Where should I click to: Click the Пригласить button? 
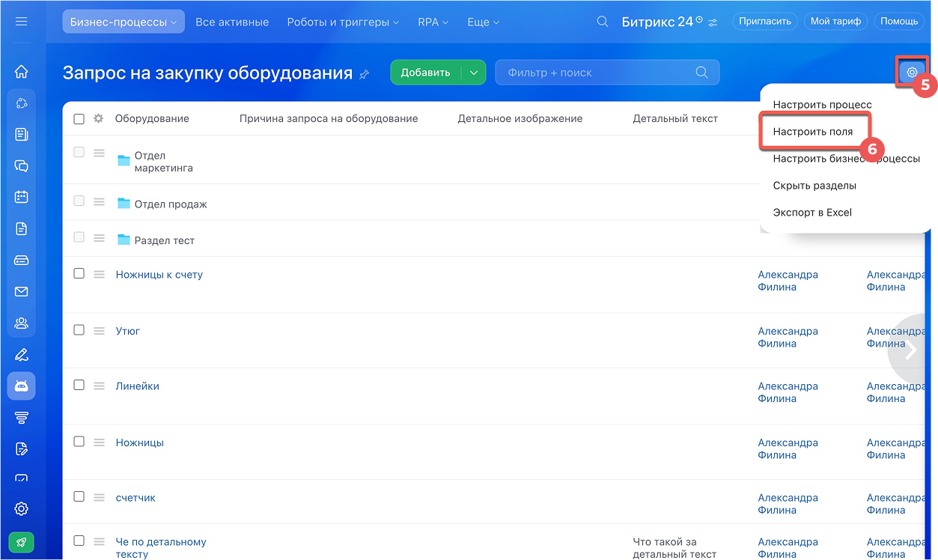(x=765, y=22)
